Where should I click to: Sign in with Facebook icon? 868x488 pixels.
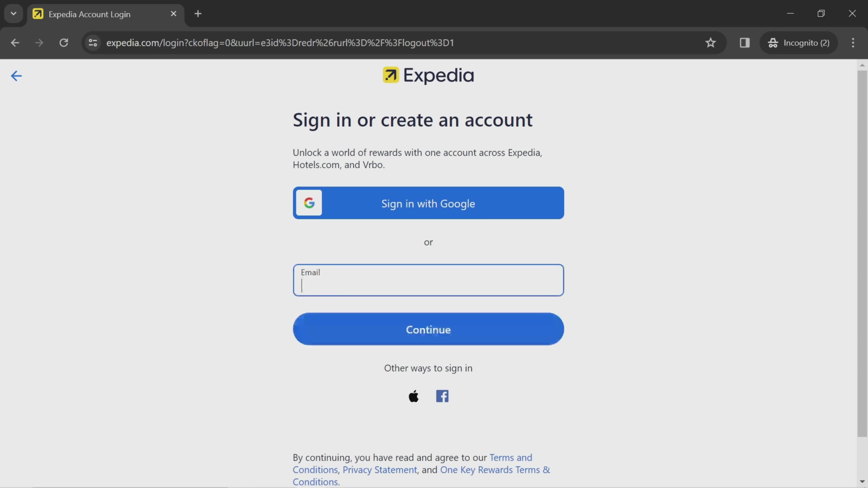pos(442,396)
